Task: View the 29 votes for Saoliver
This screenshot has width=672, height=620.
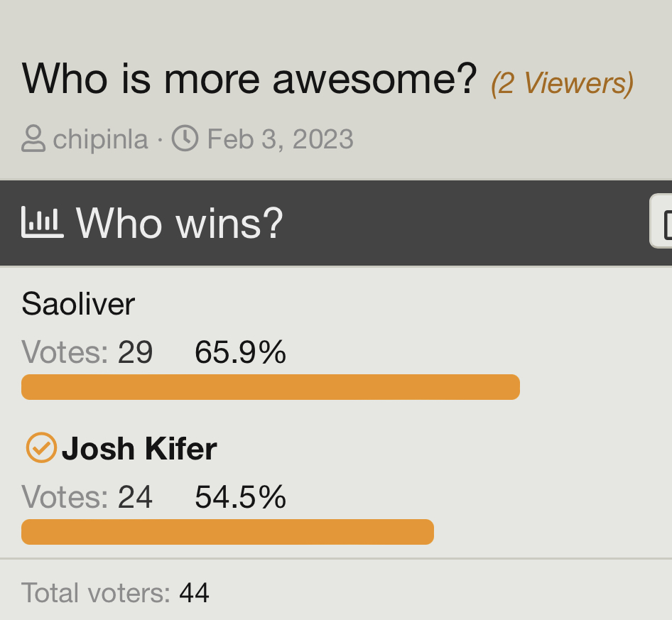Action: pos(135,352)
